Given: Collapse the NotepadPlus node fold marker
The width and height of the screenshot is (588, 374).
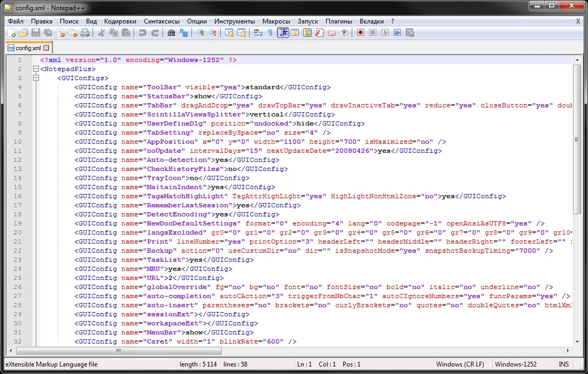Looking at the screenshot, I should [x=36, y=69].
